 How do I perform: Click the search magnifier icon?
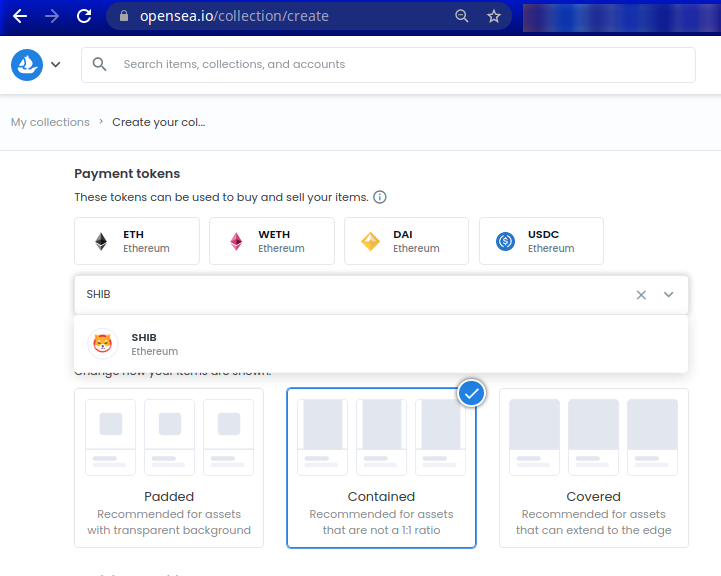point(99,64)
